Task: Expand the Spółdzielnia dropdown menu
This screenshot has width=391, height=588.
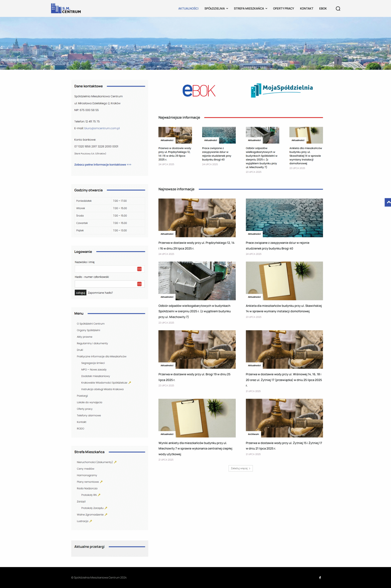Action: coord(216,8)
